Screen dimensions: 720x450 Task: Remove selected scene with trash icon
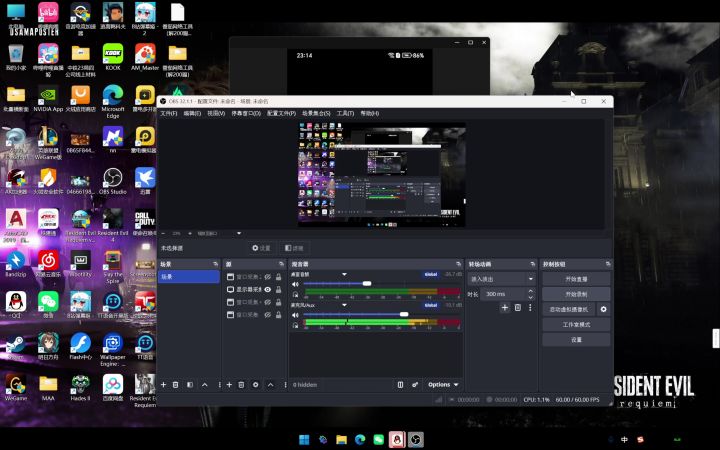[x=175, y=384]
